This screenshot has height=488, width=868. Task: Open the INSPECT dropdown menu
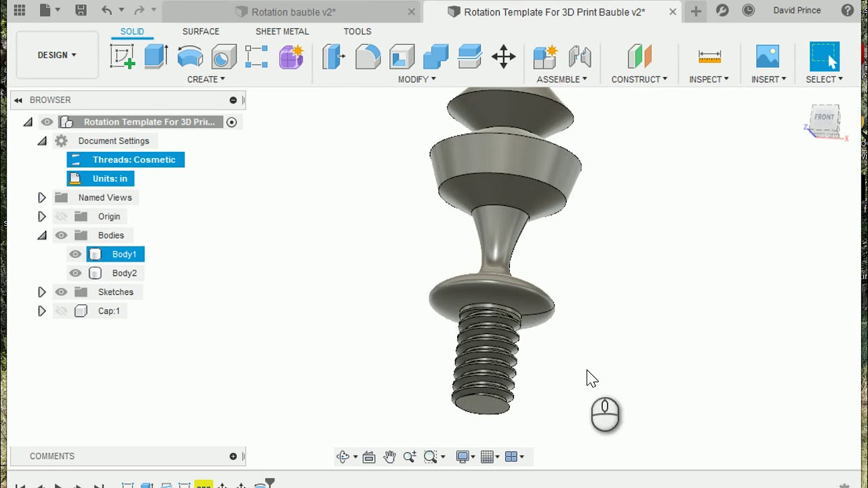click(x=709, y=79)
